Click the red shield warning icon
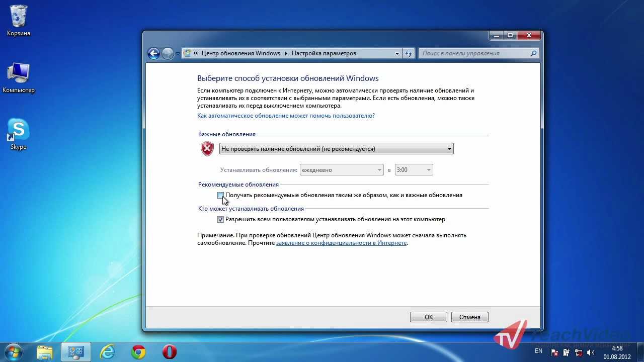This screenshot has height=362, width=644. click(207, 148)
